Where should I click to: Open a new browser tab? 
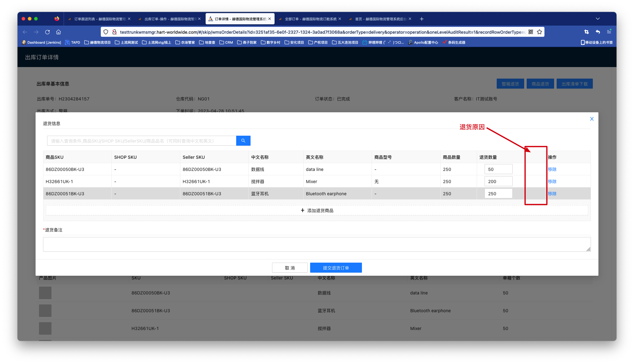click(422, 19)
